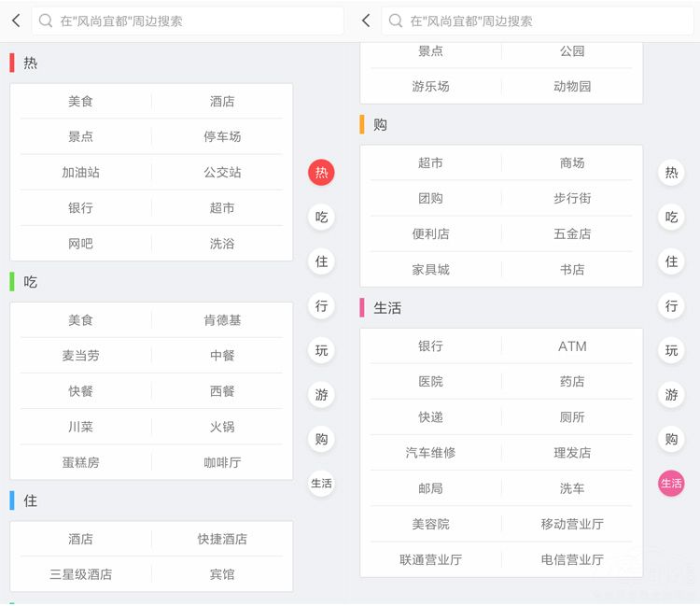Select 动物园 in the right panel
Image resolution: width=700 pixels, height=606 pixels.
572,86
